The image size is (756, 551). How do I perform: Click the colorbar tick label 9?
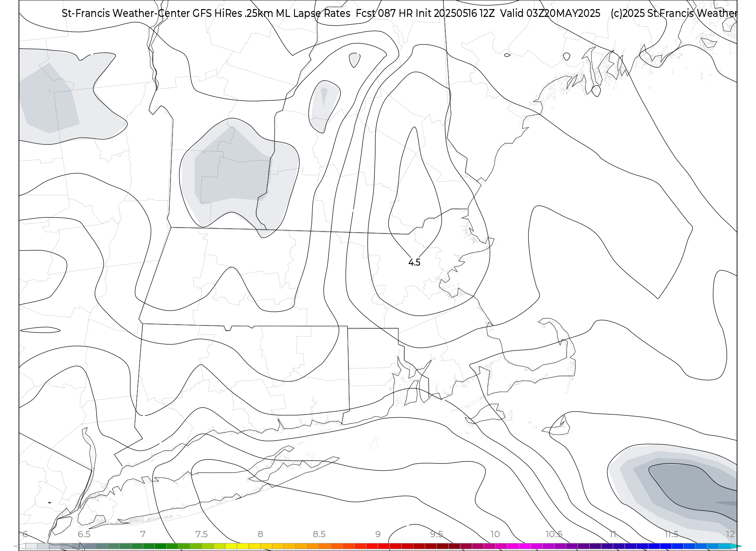pos(378,534)
